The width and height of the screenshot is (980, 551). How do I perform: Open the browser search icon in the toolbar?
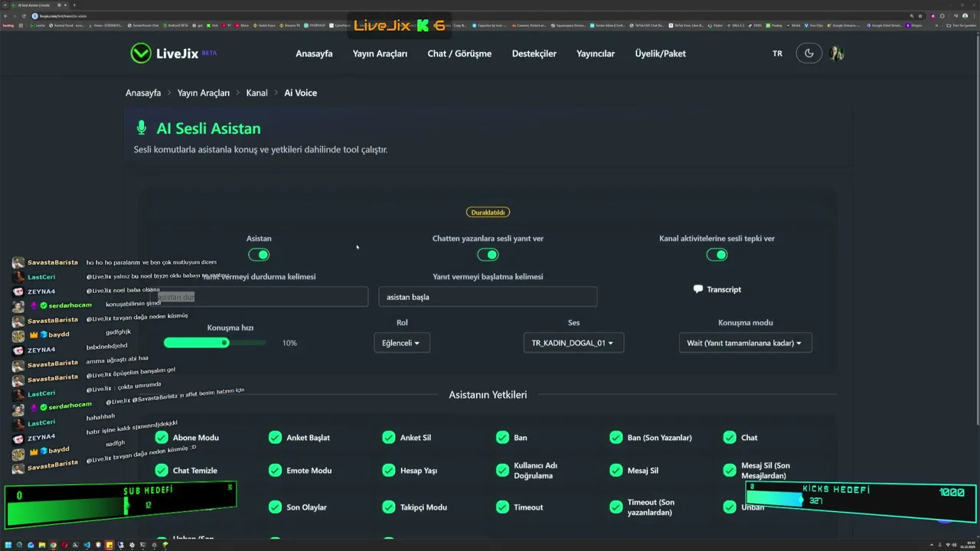coord(911,15)
